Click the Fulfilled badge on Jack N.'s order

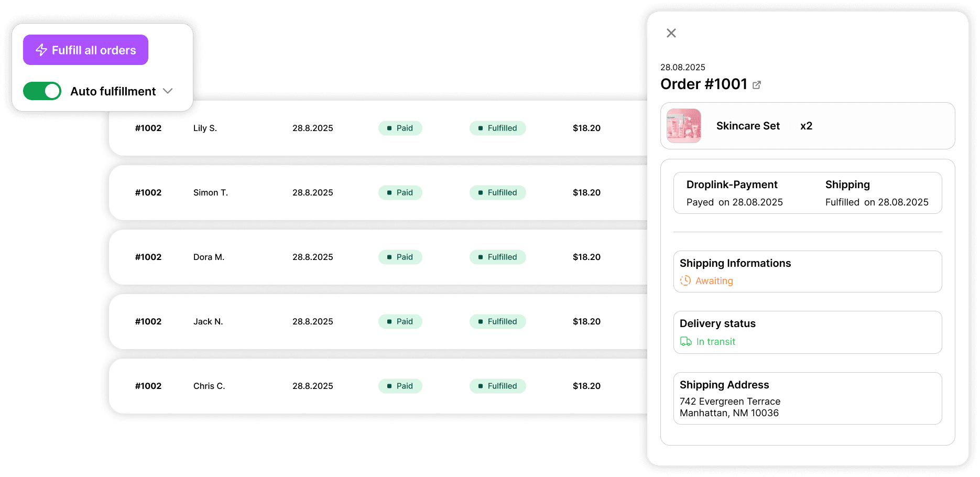pos(497,321)
